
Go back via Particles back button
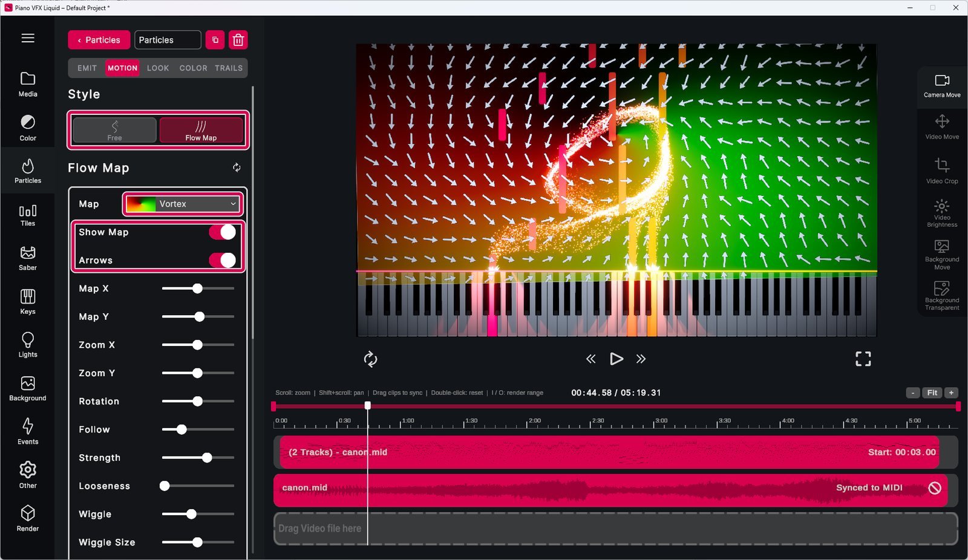click(x=99, y=40)
